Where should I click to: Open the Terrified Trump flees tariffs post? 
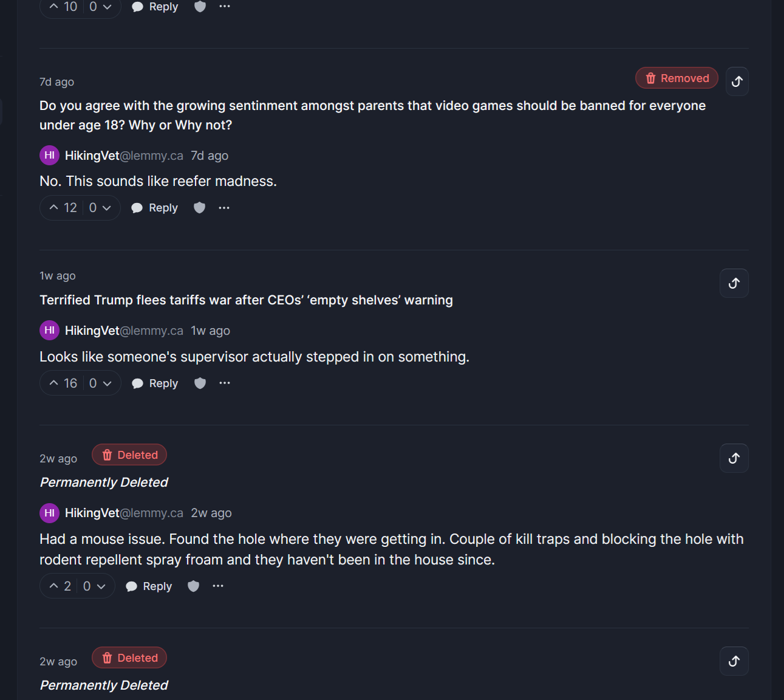pyautogui.click(x=246, y=300)
